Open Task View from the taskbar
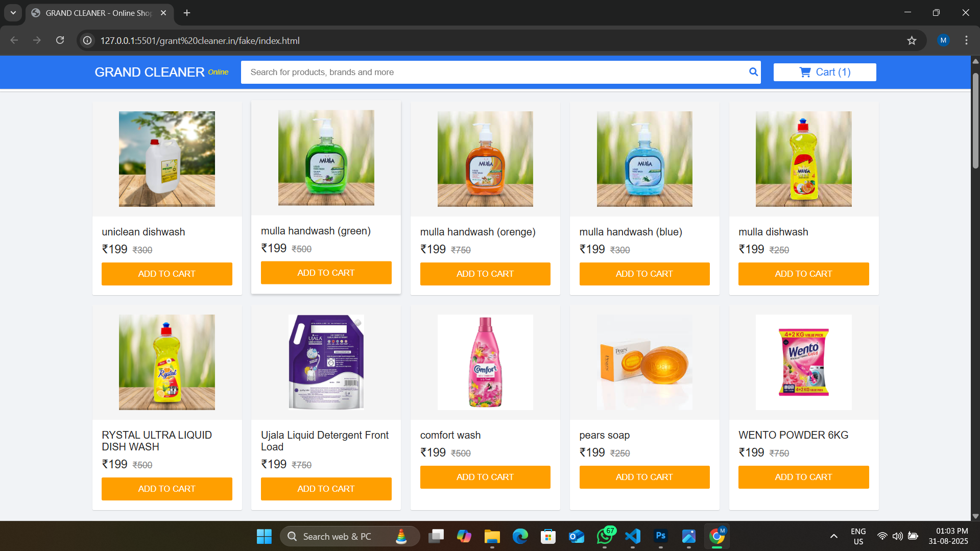This screenshot has height=551, width=980. [x=436, y=536]
